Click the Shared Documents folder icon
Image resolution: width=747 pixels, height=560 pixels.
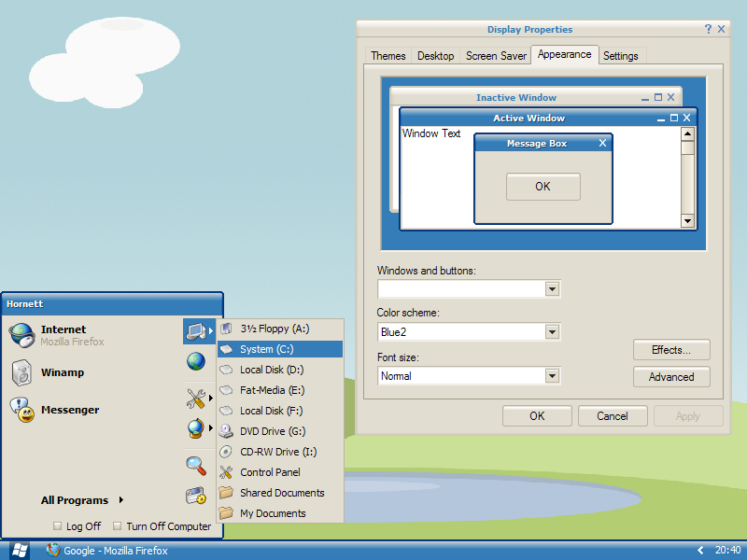pos(226,493)
